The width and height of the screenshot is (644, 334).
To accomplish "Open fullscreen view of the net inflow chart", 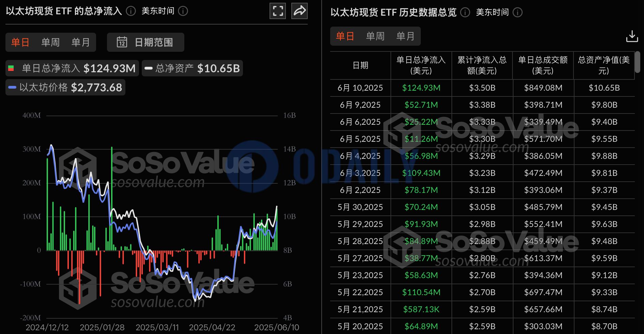I will point(278,11).
